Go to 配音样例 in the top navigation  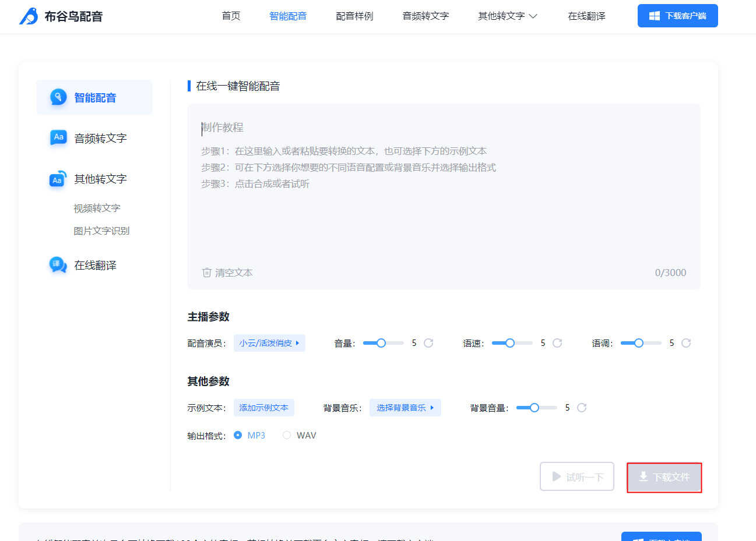[x=354, y=16]
